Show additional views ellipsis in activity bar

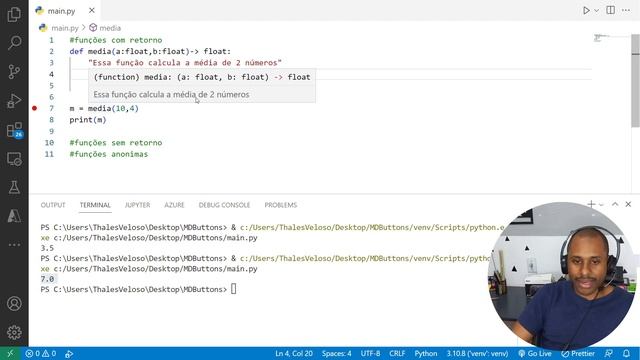[14, 245]
